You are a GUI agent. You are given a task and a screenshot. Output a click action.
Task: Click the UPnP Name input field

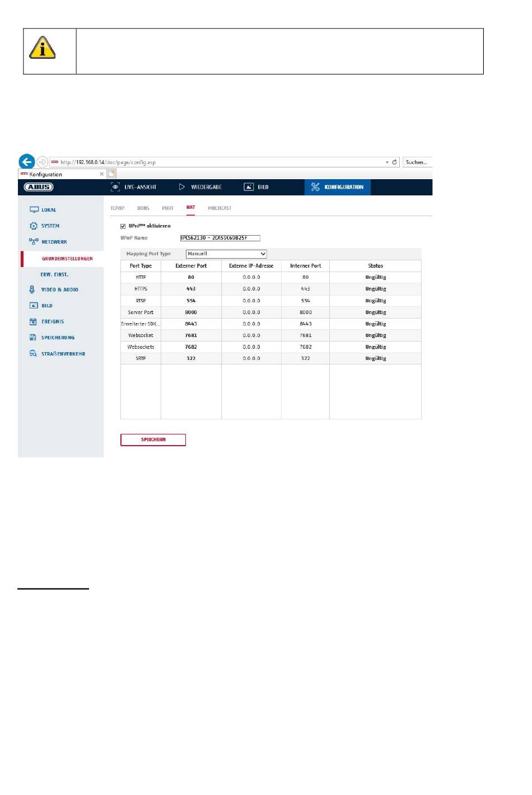[220, 238]
